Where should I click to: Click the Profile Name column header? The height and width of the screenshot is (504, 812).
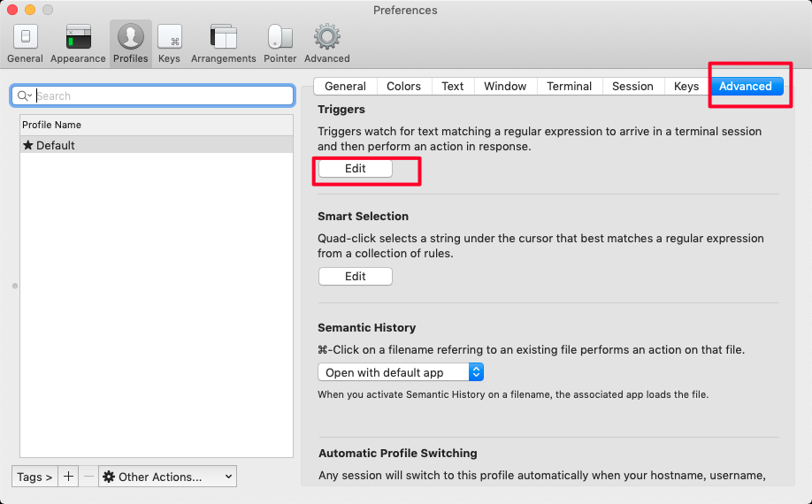(157, 125)
